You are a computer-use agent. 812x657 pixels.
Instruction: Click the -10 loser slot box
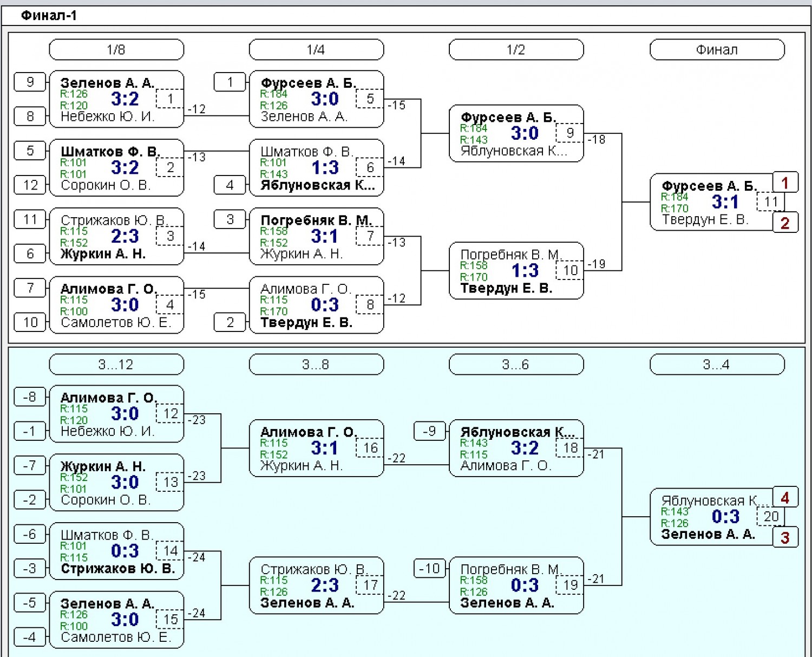point(430,569)
